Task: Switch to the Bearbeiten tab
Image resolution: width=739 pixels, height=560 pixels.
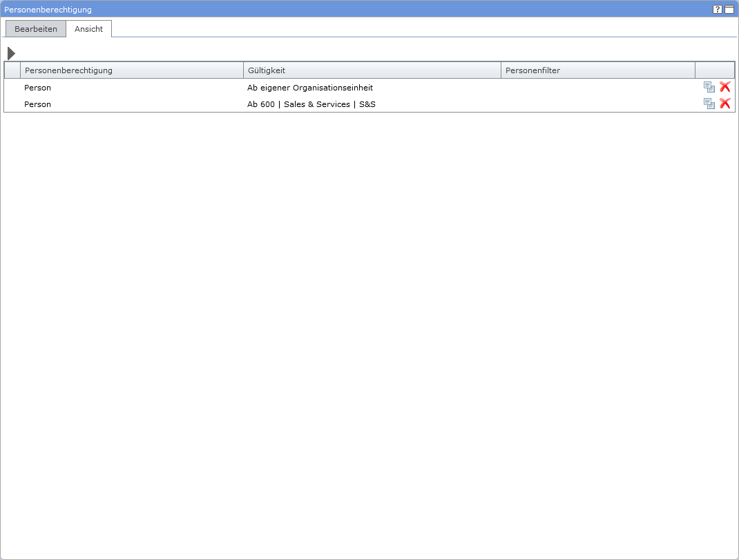Action: point(36,29)
